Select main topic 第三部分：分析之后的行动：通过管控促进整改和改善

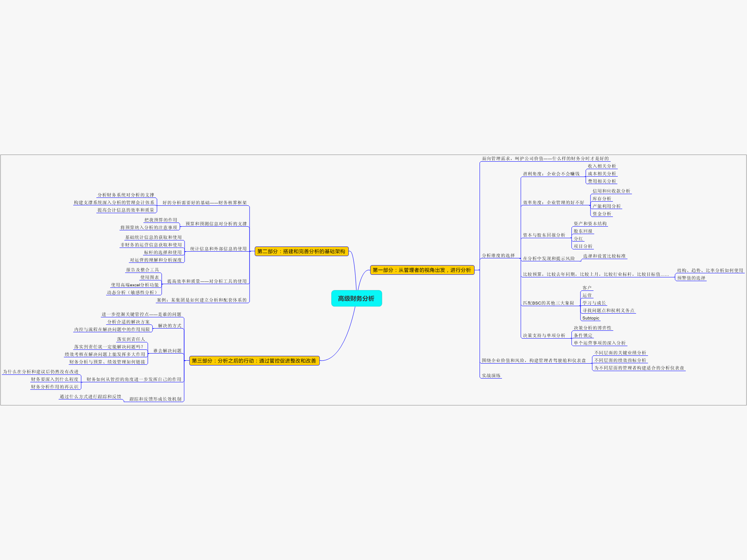point(254,361)
